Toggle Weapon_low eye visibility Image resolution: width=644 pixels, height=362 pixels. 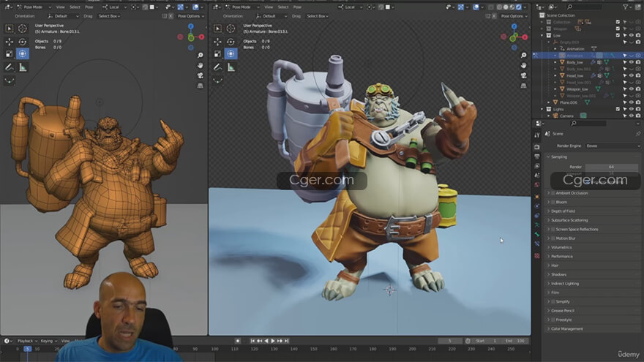tap(632, 88)
